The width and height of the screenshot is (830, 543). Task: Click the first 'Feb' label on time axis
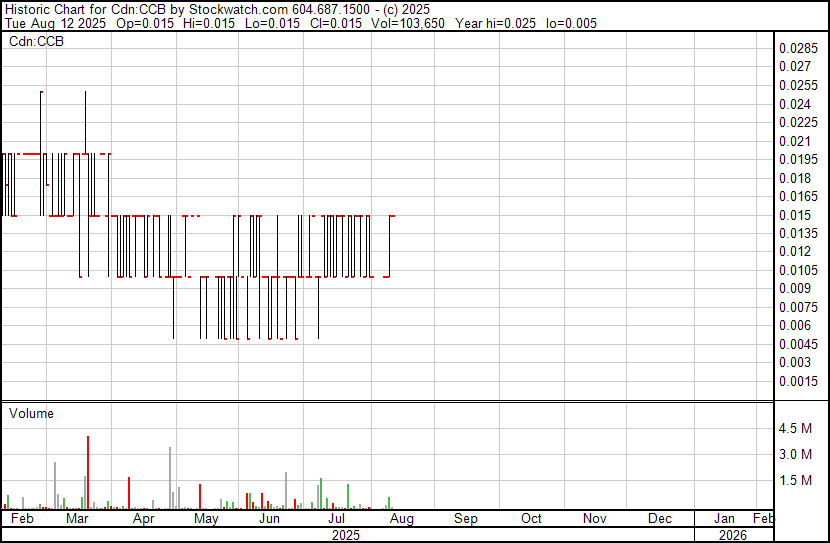(22, 518)
